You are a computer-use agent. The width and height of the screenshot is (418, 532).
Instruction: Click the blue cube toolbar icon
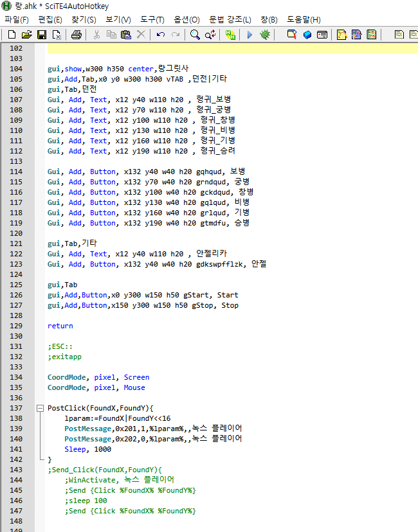click(x=307, y=35)
